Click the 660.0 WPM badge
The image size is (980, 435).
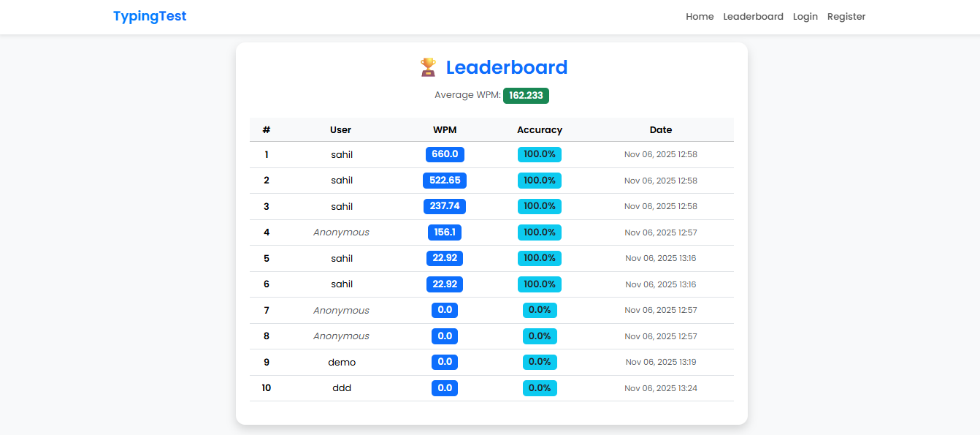(445, 154)
